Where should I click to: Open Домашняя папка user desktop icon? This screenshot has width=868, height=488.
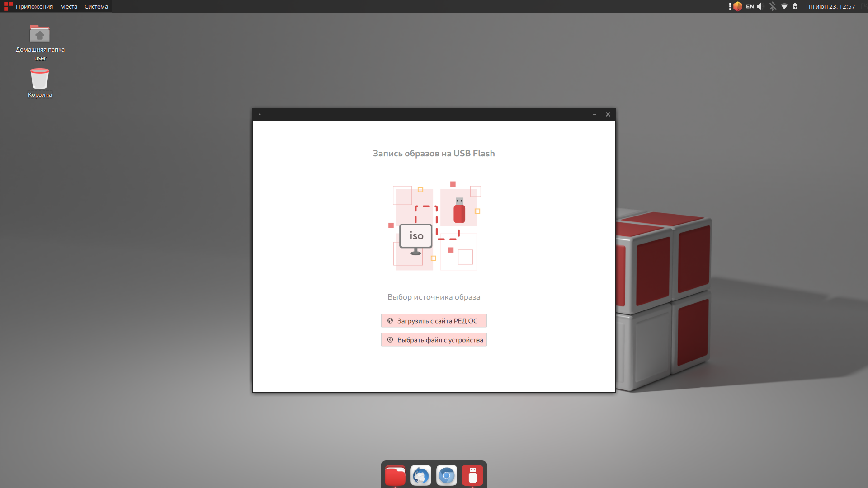tap(40, 35)
